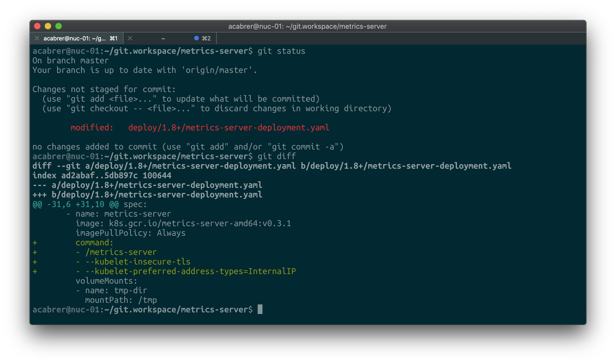This screenshot has height=364, width=616.
Task: Click the '--- a/deploy/1.8+' line
Action: tap(147, 185)
